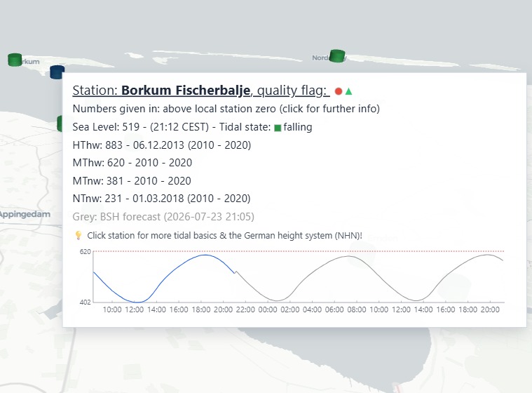Click the tidal basics NHN hint text
The image size is (532, 393).
tap(224, 235)
